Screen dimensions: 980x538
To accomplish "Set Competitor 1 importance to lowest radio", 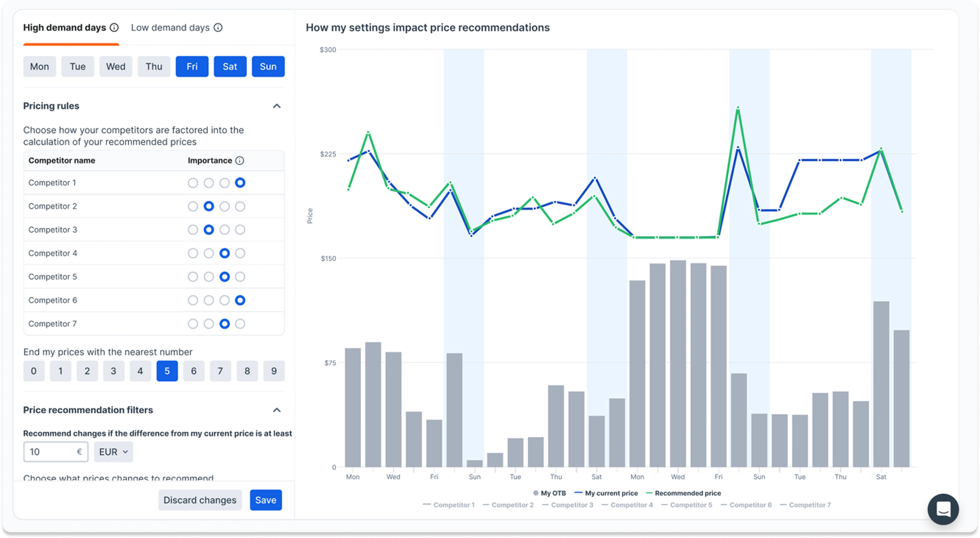I will (193, 183).
